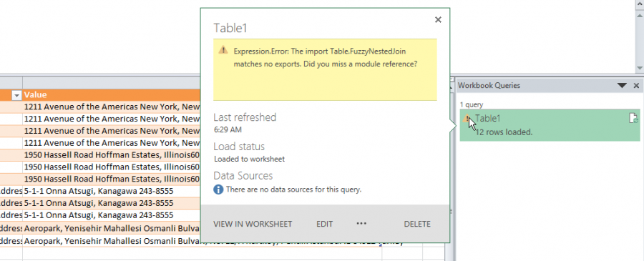Close the Table1 query preview popup

pos(438,19)
